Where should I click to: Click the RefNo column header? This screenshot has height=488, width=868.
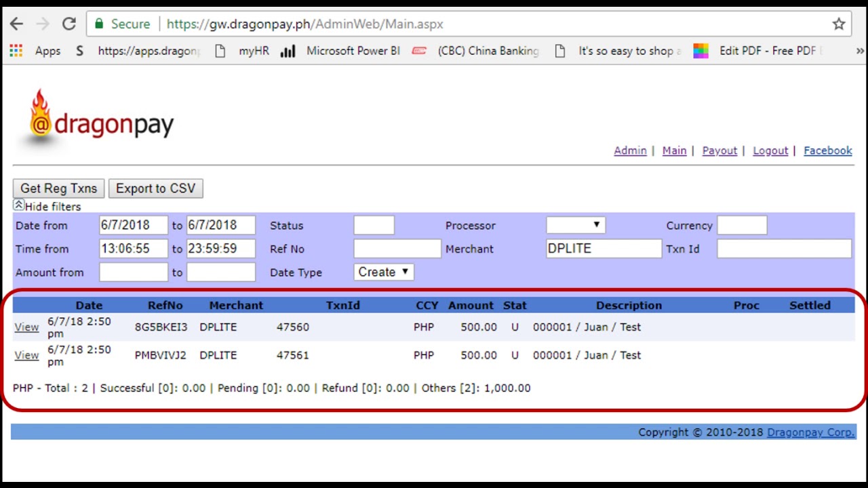[165, 305]
